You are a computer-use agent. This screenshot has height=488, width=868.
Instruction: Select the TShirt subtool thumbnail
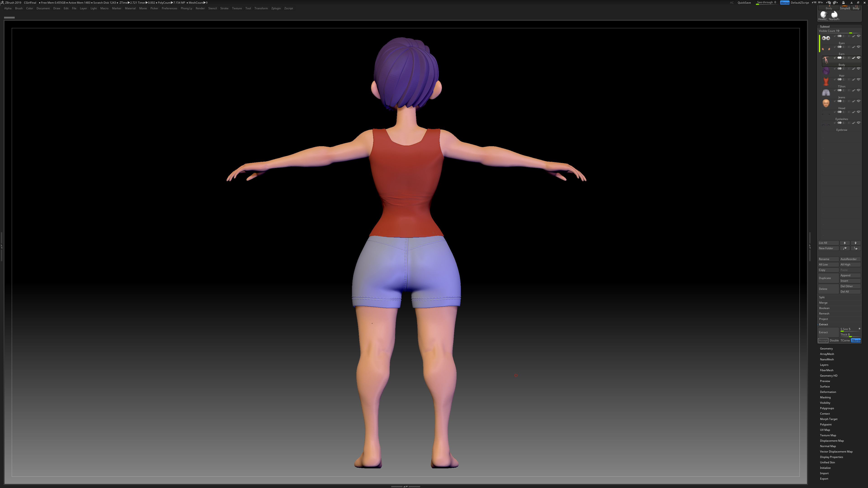[826, 82]
